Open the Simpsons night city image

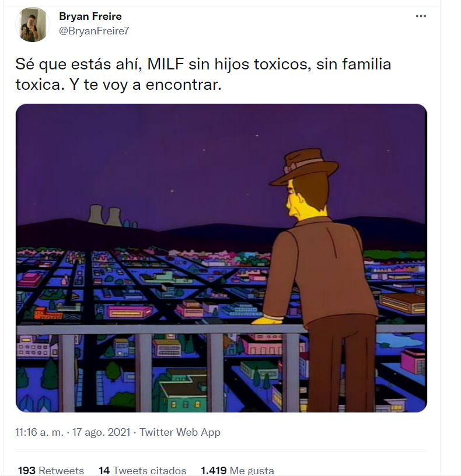tap(221, 258)
